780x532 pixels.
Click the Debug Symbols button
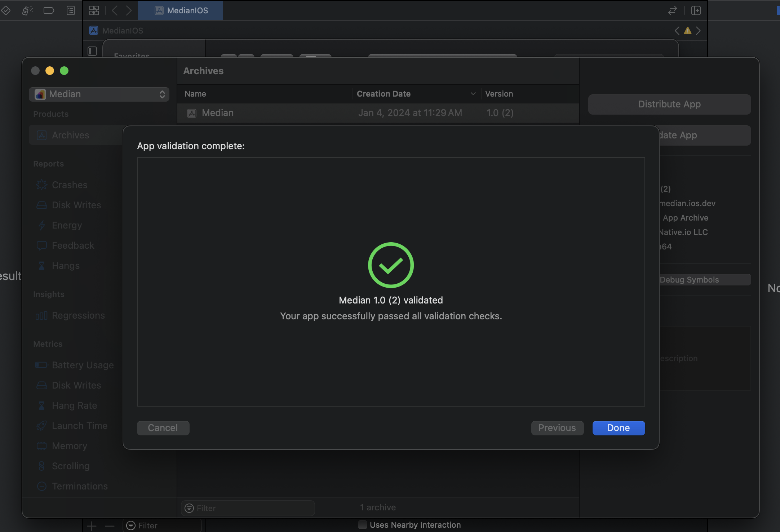point(705,280)
